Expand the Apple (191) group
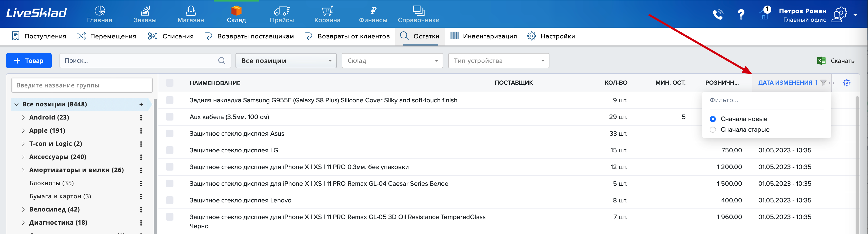 point(23,130)
